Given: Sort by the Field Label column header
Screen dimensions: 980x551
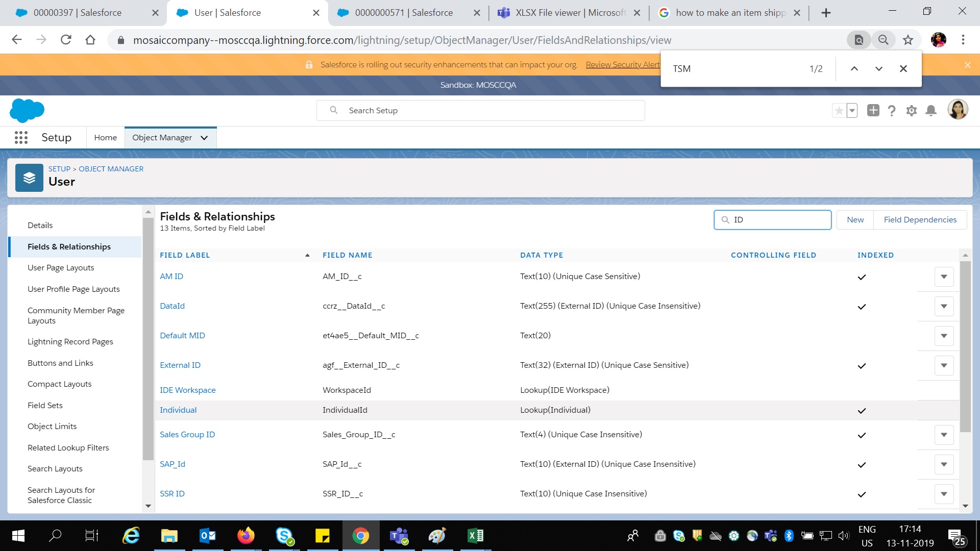Looking at the screenshot, I should click(185, 255).
